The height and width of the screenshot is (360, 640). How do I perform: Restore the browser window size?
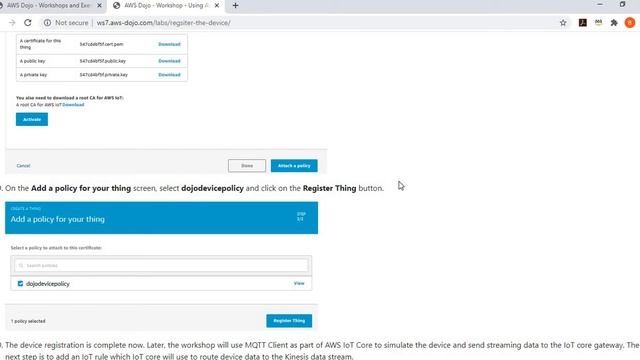(x=622, y=4)
